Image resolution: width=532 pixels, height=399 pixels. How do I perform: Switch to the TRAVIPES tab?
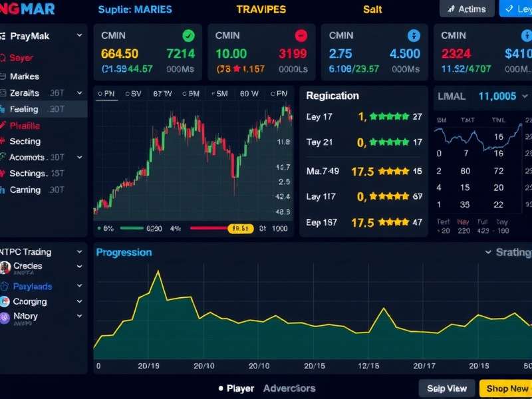click(x=261, y=9)
